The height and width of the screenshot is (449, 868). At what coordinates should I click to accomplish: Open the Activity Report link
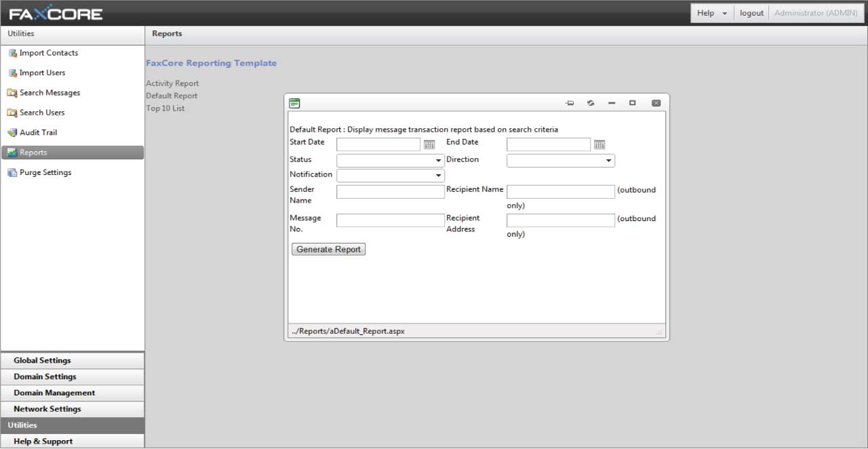172,83
